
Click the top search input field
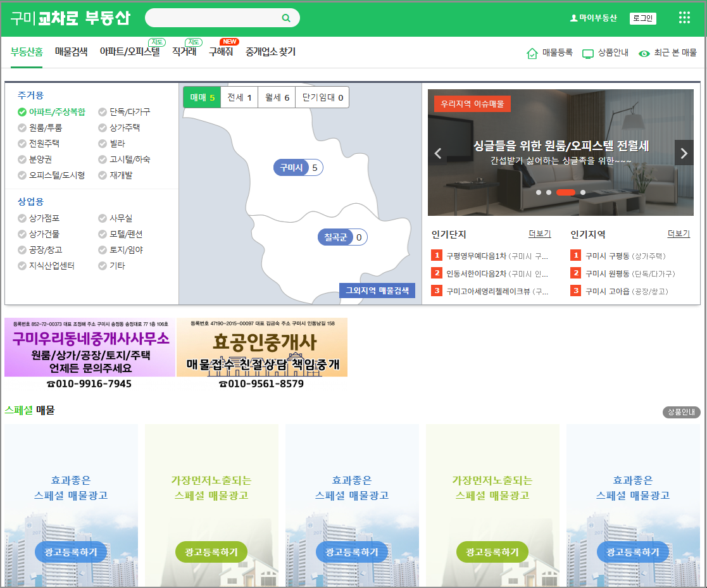tap(215, 18)
